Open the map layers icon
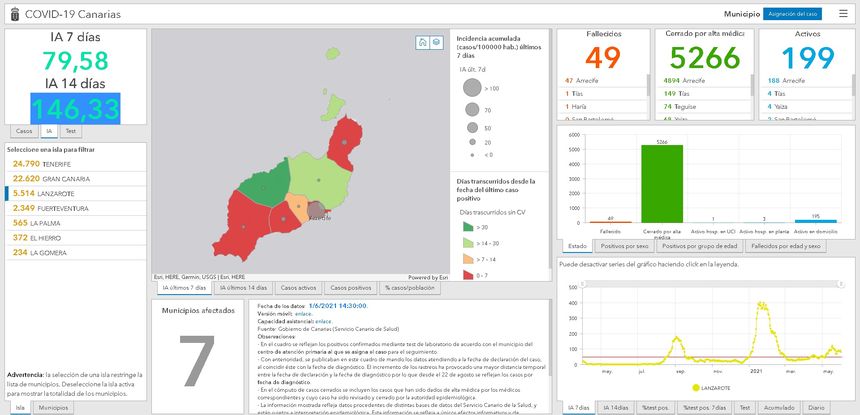This screenshot has height=415, width=860. click(x=436, y=42)
